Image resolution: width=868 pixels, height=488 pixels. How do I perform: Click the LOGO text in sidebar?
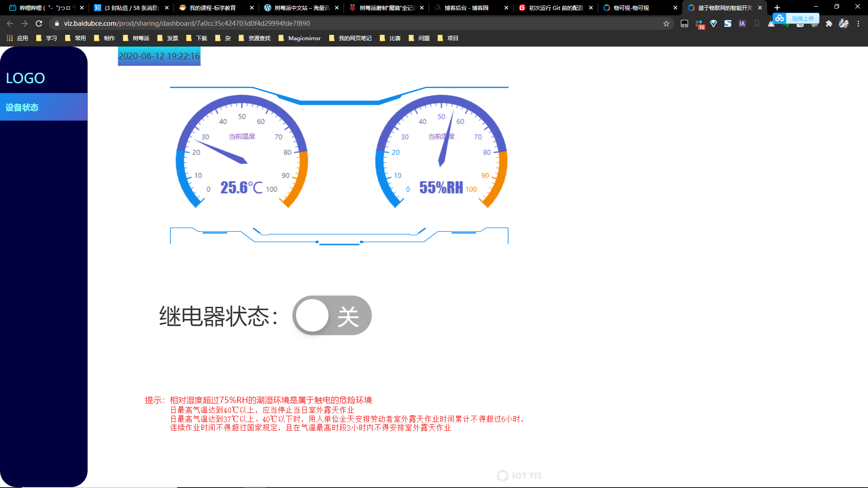tap(25, 78)
